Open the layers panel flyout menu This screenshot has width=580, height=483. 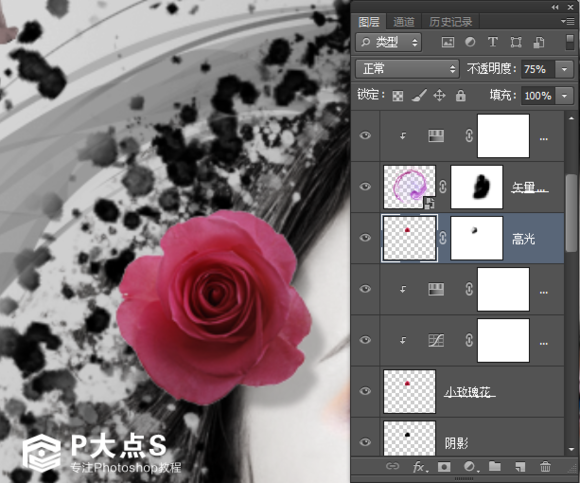[x=568, y=22]
